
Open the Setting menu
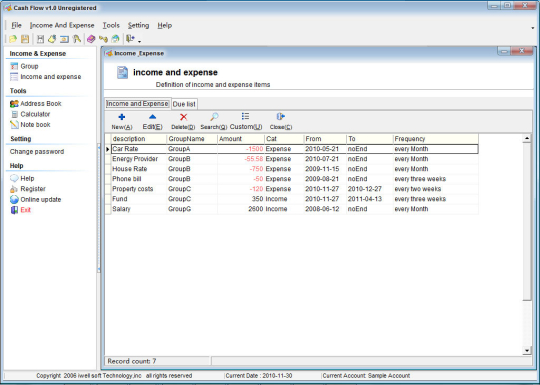pos(138,25)
